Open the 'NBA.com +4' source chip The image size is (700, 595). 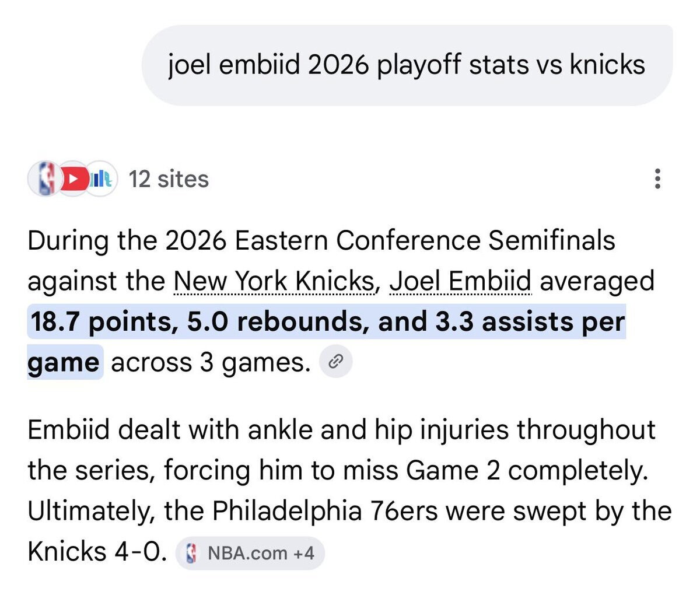(x=250, y=553)
